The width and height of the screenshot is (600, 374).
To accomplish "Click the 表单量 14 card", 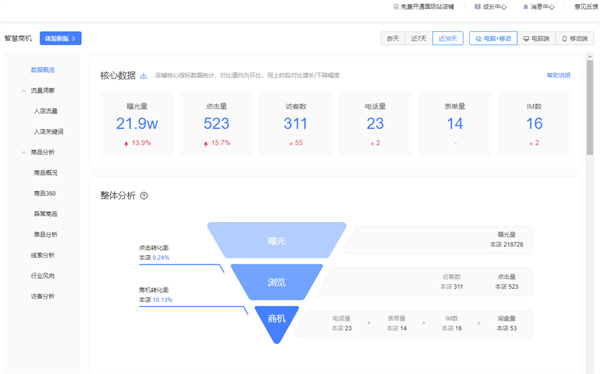I will tap(455, 123).
